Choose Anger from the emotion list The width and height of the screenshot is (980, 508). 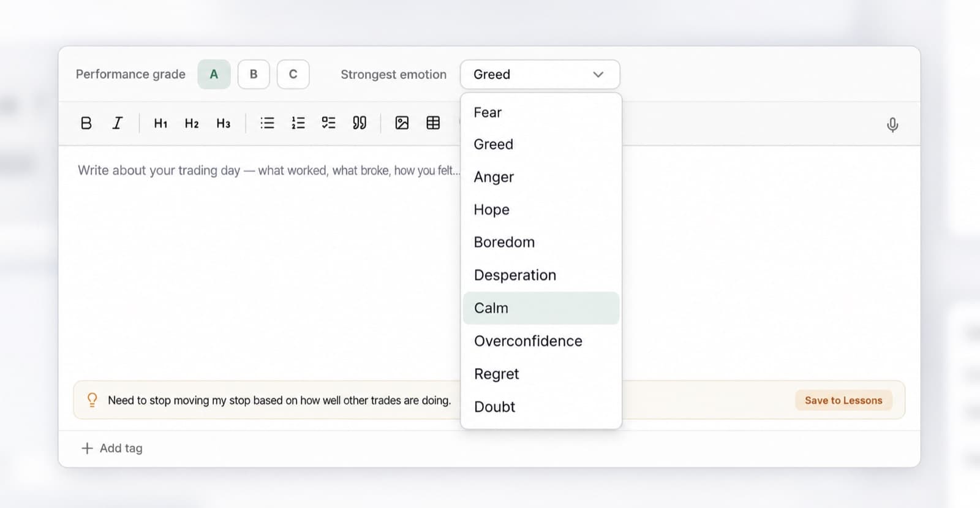(541, 177)
